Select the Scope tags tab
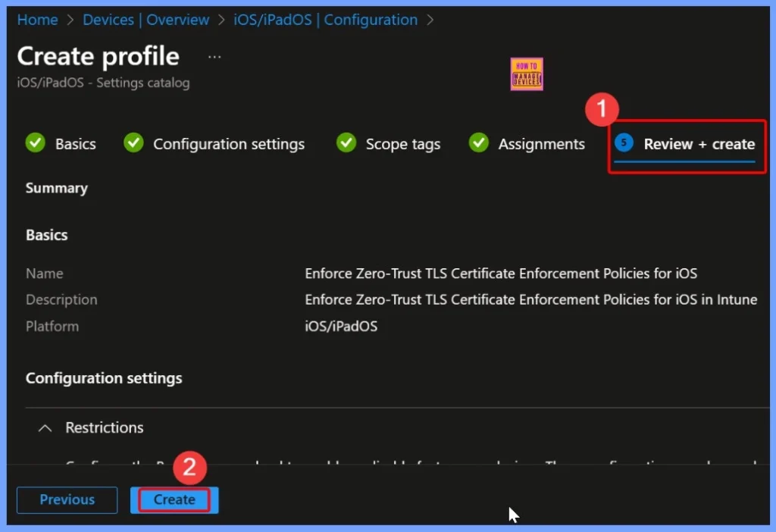 pos(402,143)
